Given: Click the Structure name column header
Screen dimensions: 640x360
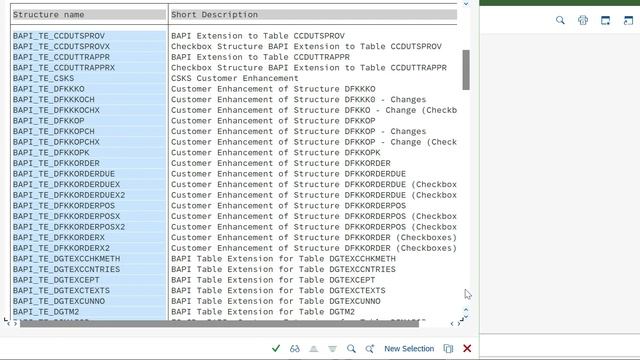Looking at the screenshot, I should 89,15.
